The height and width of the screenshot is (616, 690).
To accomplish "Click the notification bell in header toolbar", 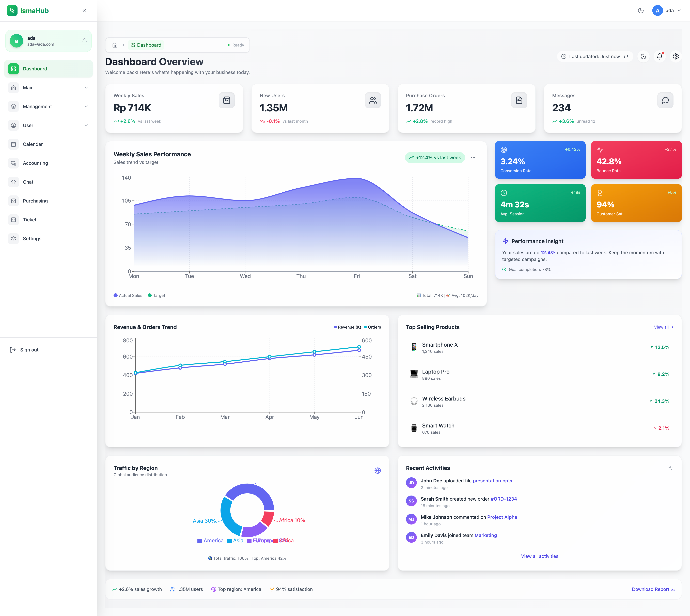I will coord(660,56).
